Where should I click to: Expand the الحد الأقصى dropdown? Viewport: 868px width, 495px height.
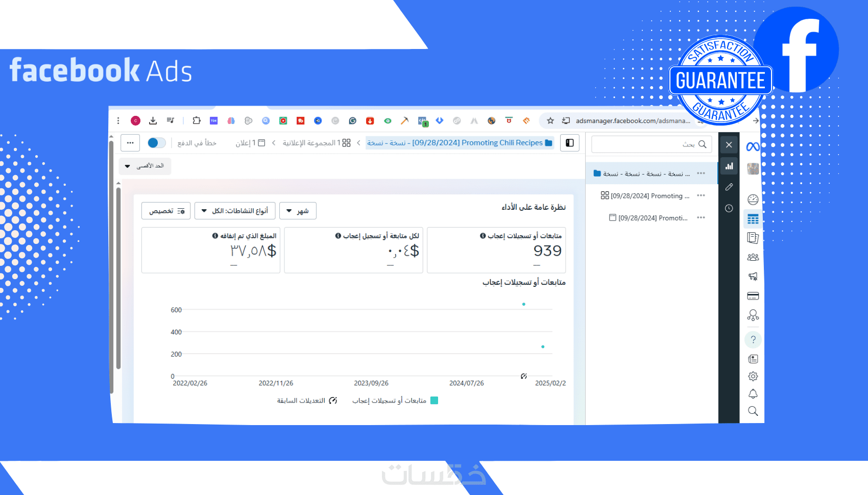pos(145,166)
